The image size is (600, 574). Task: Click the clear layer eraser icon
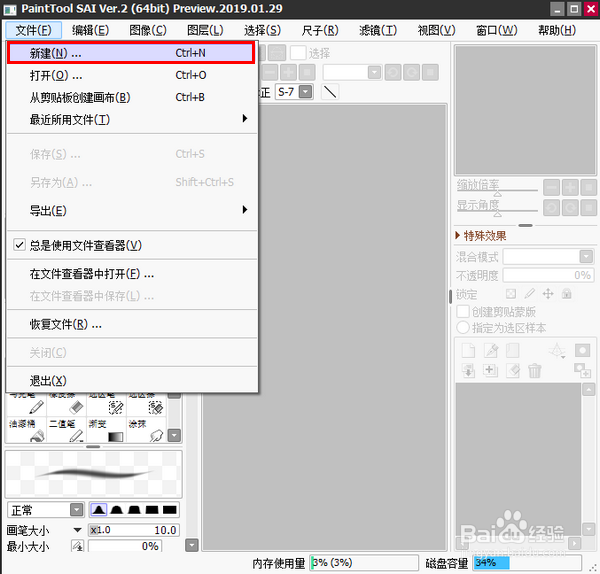click(x=513, y=370)
